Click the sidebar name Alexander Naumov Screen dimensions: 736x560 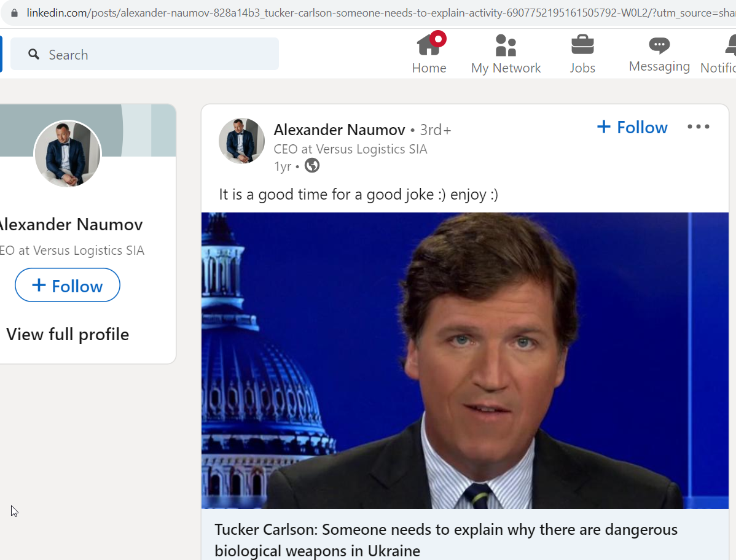click(x=71, y=225)
